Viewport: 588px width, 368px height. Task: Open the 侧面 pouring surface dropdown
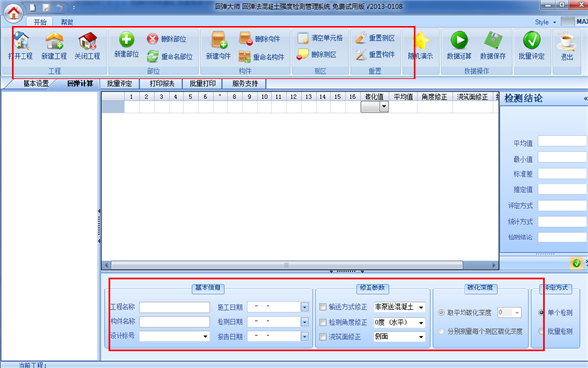click(x=421, y=337)
